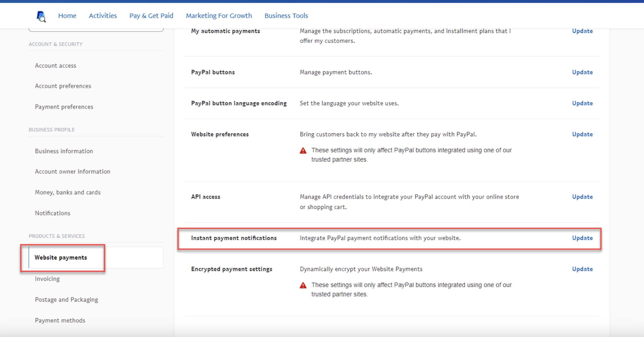Click Update for My automatic payments
This screenshot has width=644, height=337.
[582, 31]
